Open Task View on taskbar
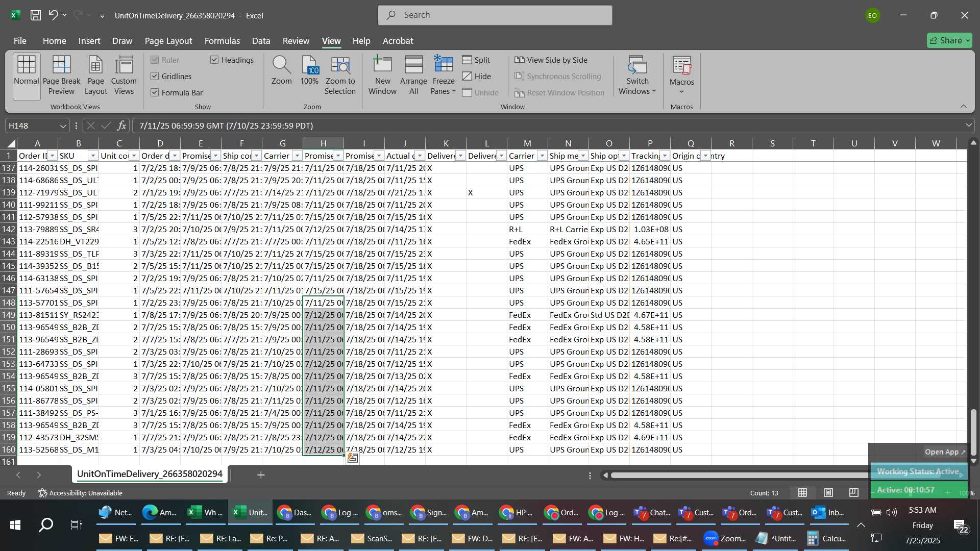The image size is (980, 551). pos(76,524)
